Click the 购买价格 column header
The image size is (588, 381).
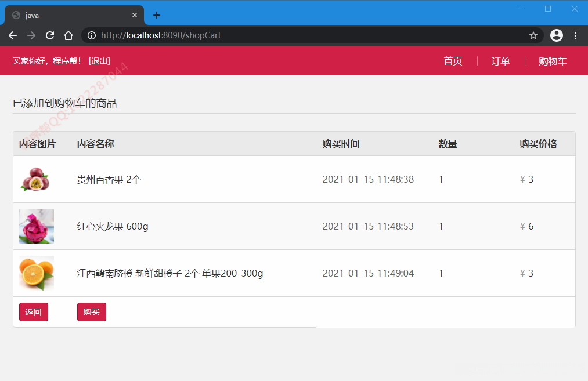pos(538,144)
